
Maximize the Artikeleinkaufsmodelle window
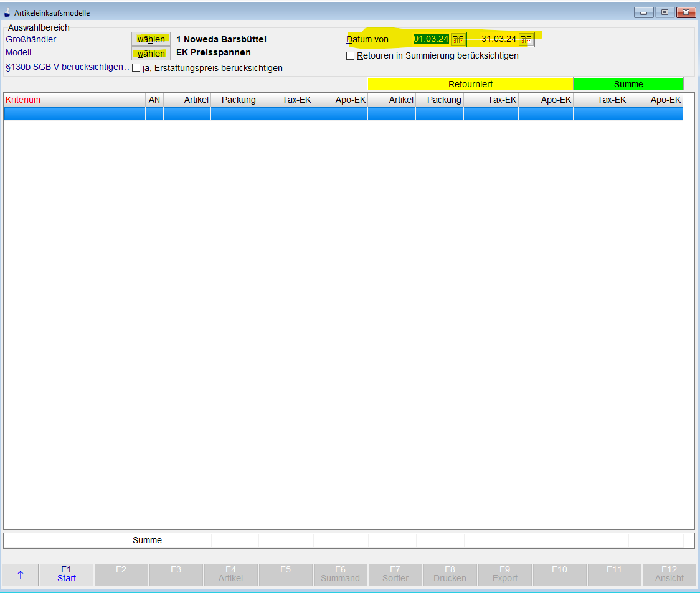click(x=665, y=12)
